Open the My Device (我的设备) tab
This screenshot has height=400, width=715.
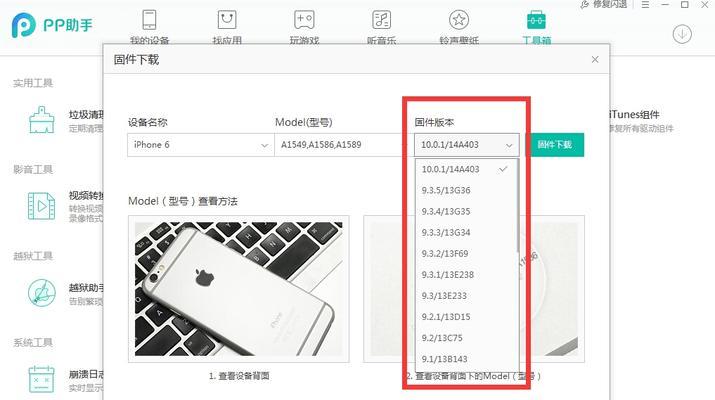(150, 26)
